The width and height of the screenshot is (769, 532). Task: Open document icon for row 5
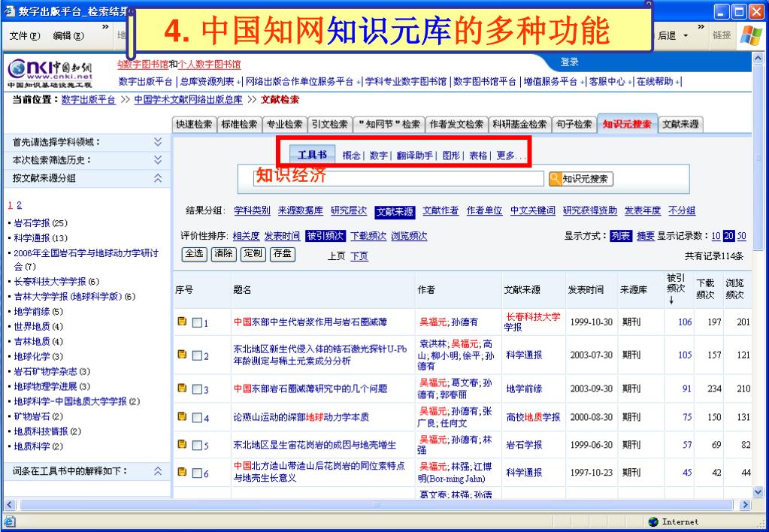182,445
